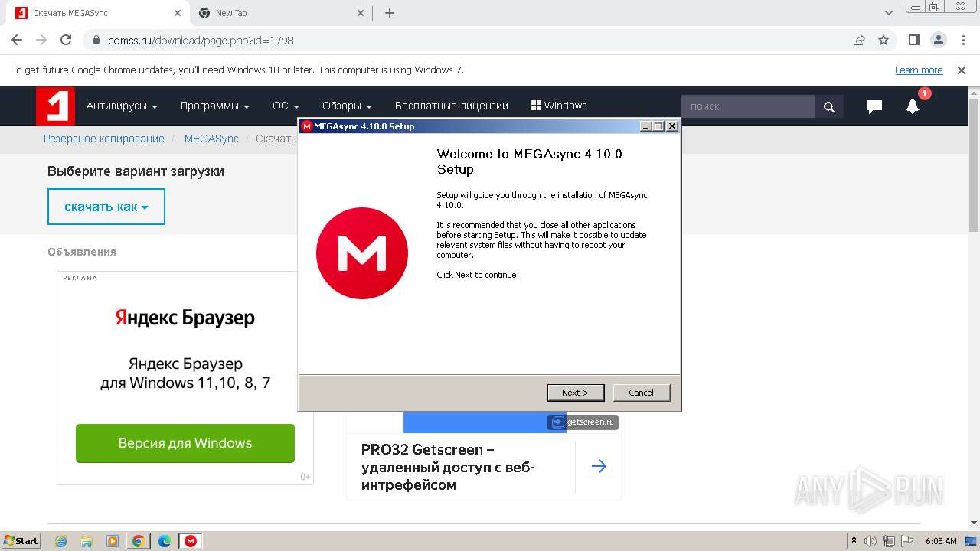Screen dimensions: 980x551
Task: Click PRO32 Getscreen ad title
Action: [x=448, y=467]
